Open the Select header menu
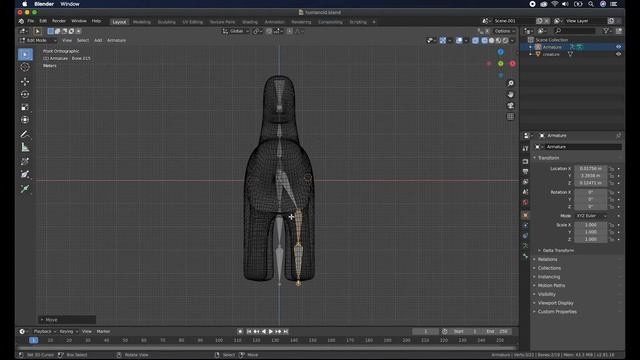Image resolution: width=640 pixels, height=360 pixels. click(83, 40)
